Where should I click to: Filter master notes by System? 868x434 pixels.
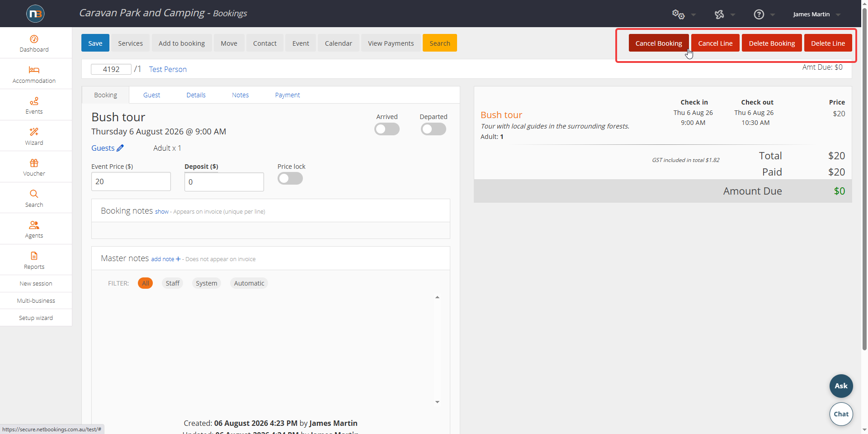(x=207, y=283)
